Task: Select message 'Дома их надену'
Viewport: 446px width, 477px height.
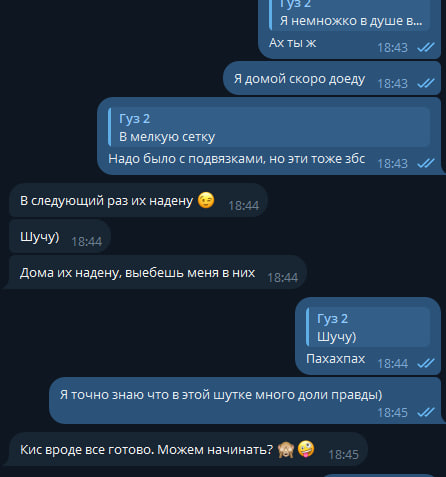Action: pos(157,272)
